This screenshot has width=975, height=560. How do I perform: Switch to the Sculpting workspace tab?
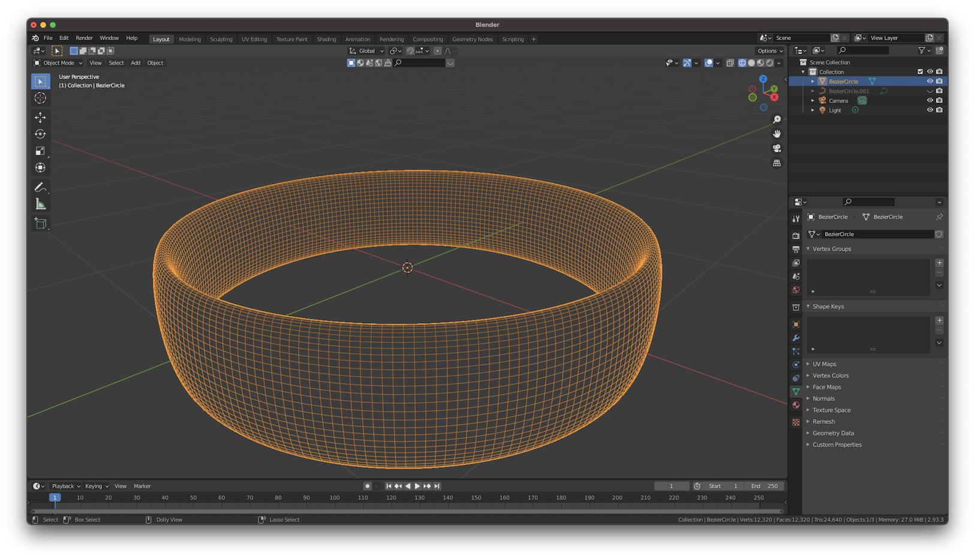click(221, 39)
